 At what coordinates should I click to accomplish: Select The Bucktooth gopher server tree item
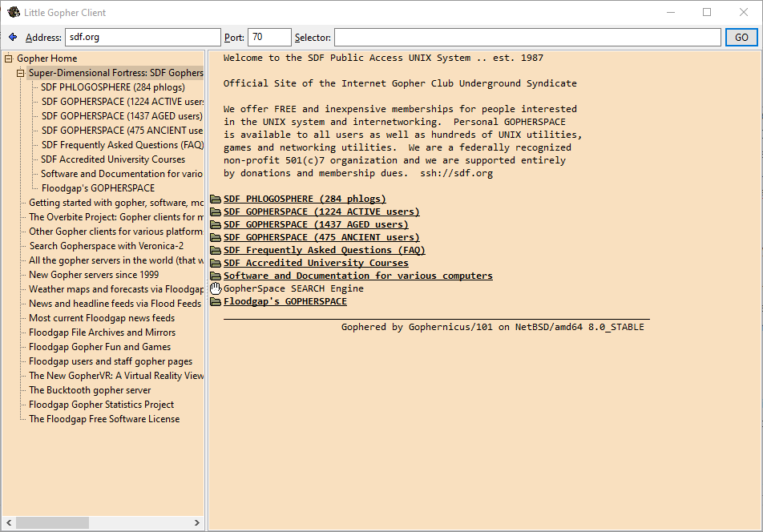click(90, 390)
